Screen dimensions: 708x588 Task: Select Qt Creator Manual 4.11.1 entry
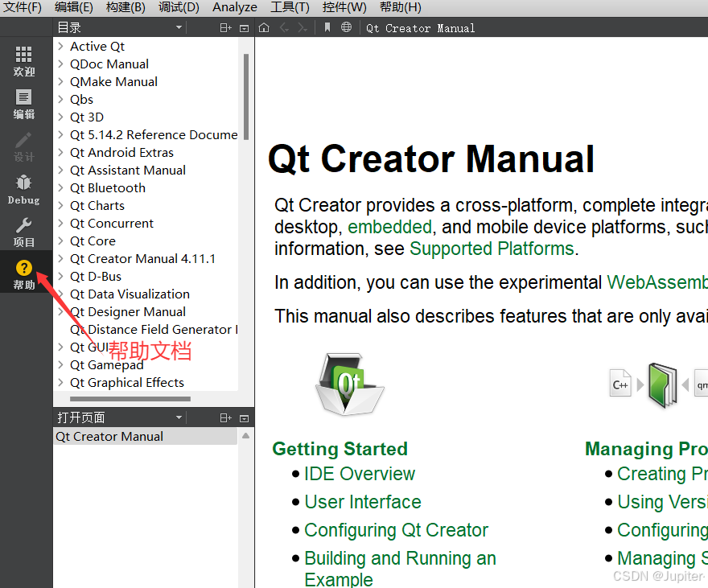[142, 258]
